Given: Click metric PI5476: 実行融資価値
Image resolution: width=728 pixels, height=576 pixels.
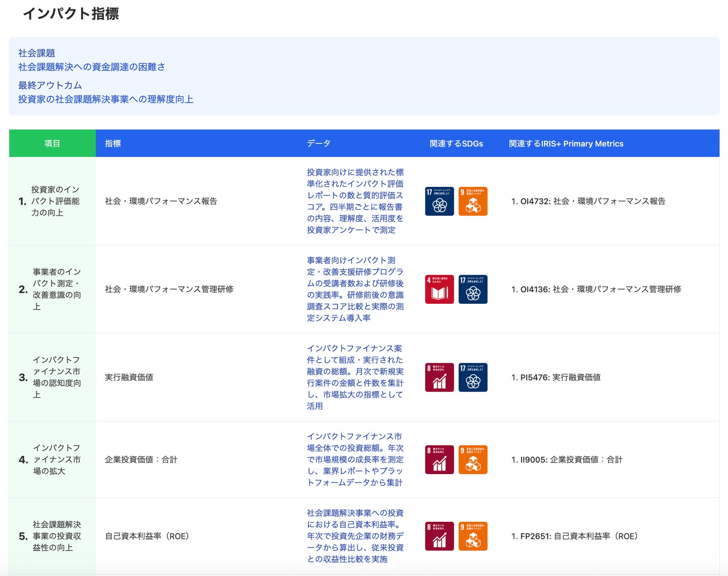Looking at the screenshot, I should pos(556,377).
